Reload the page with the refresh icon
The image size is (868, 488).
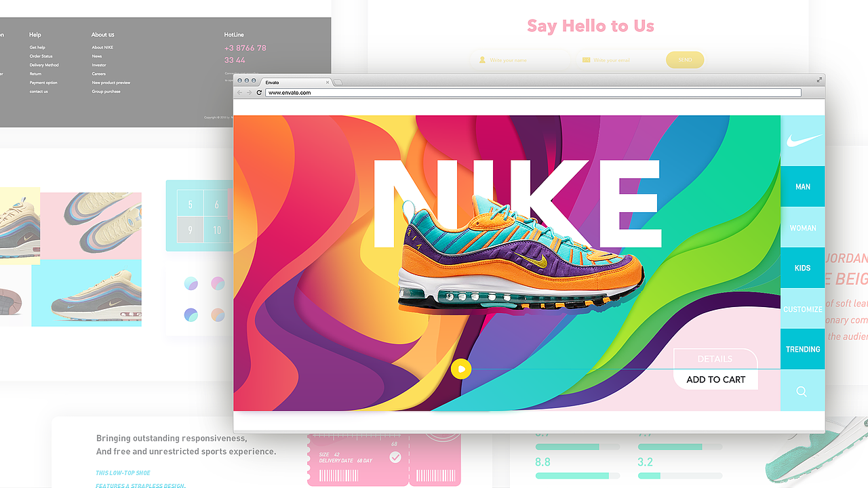coord(259,92)
